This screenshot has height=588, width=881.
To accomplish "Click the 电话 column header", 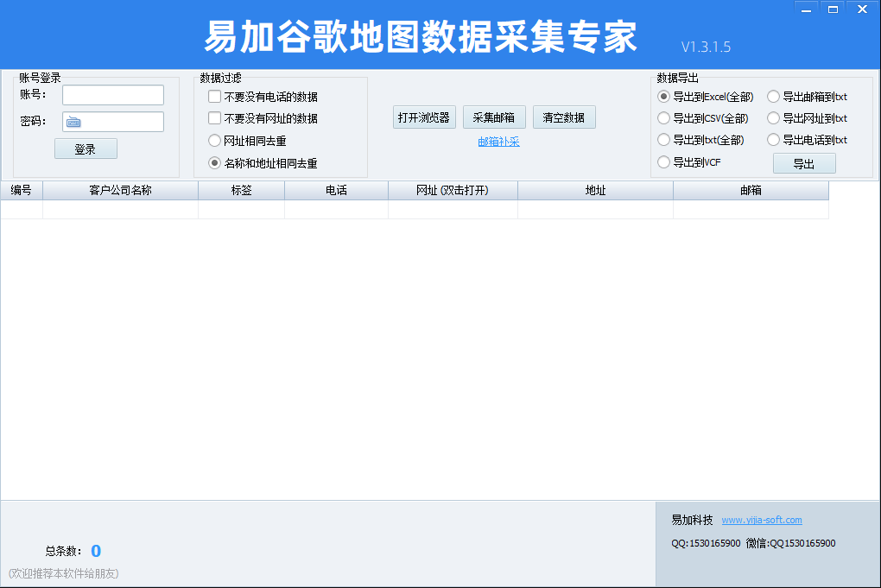I will tap(337, 190).
